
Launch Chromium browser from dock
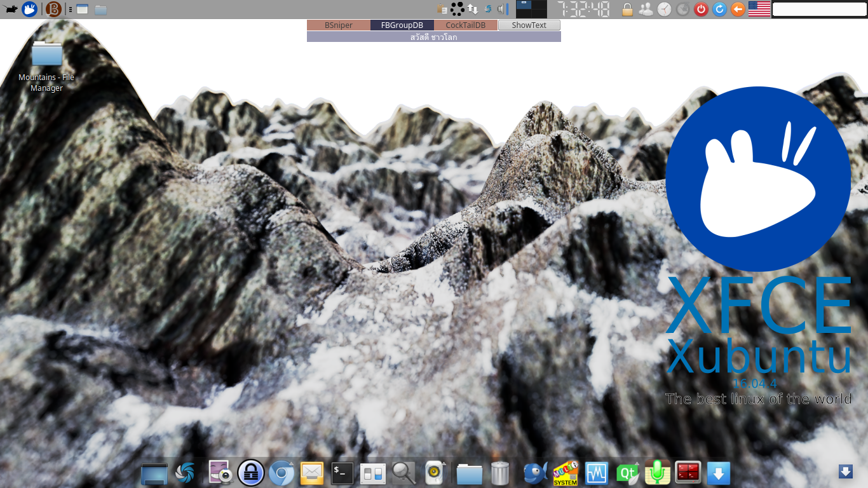[x=281, y=473]
